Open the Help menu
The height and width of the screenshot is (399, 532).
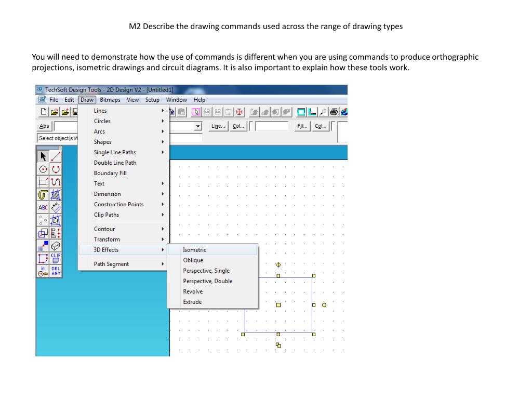199,100
